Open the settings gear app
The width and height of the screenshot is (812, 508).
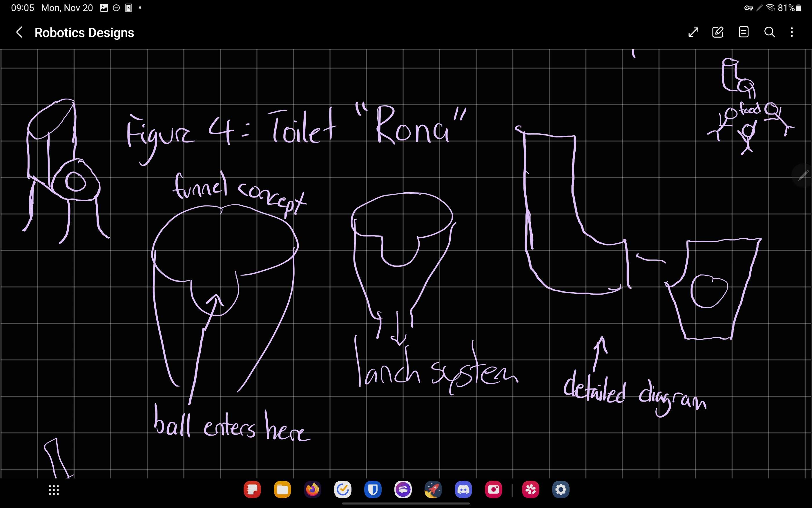[x=561, y=490]
